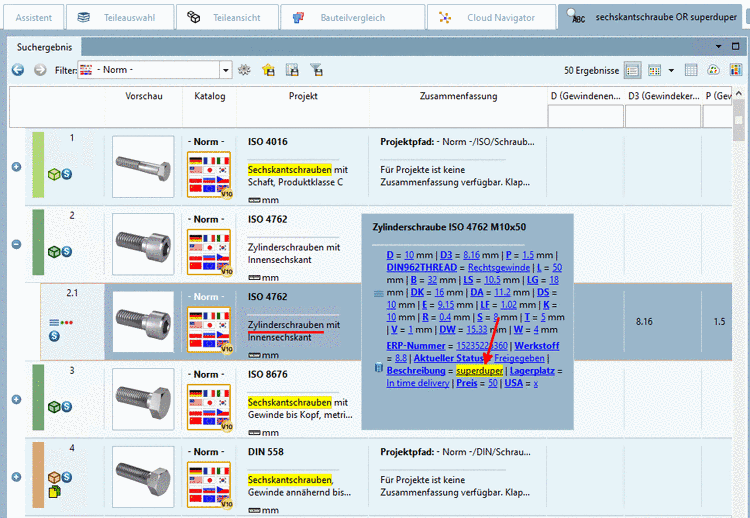The image size is (750, 518).
Task: Click the In time delivery link
Action: (x=418, y=383)
